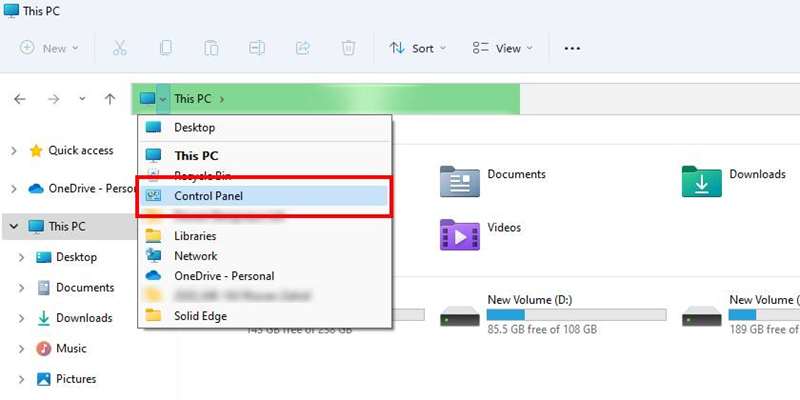Select Control Panel from the dropdown list
Image resolution: width=800 pixels, height=400 pixels.
pos(208,196)
